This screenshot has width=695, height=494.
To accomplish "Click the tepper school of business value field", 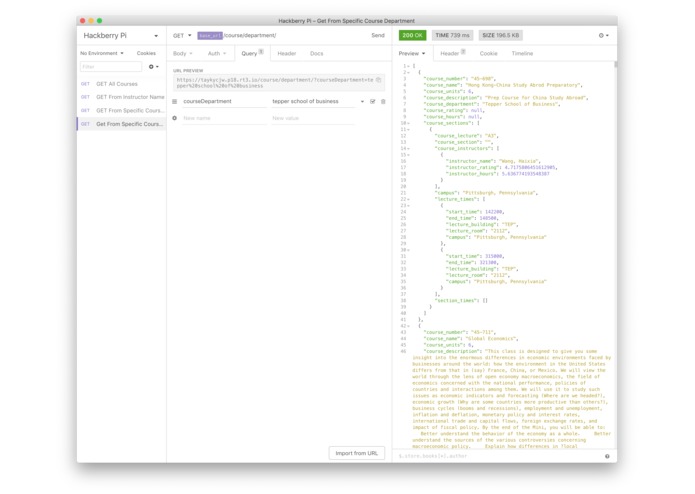I will [313, 101].
